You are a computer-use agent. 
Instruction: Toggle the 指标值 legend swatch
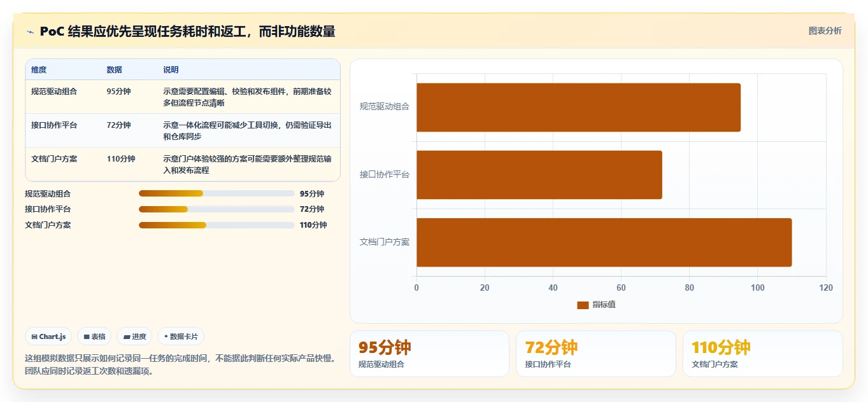click(x=583, y=305)
